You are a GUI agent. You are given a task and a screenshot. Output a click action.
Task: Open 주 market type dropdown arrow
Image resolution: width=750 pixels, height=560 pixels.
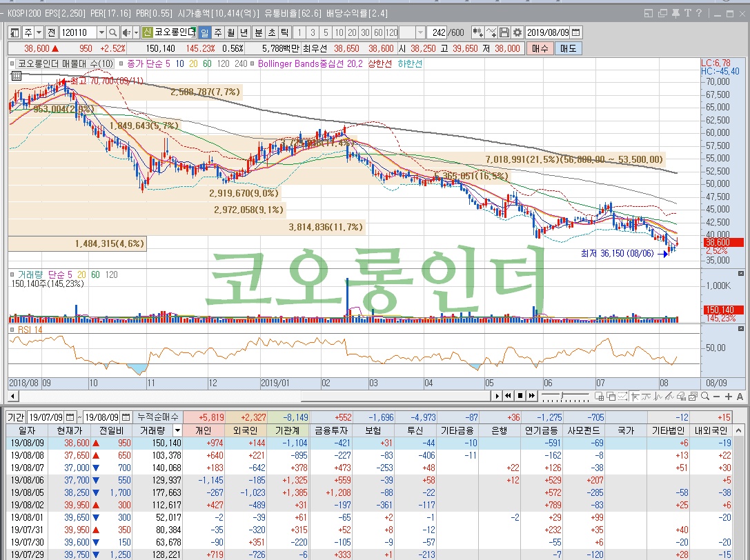click(x=39, y=32)
